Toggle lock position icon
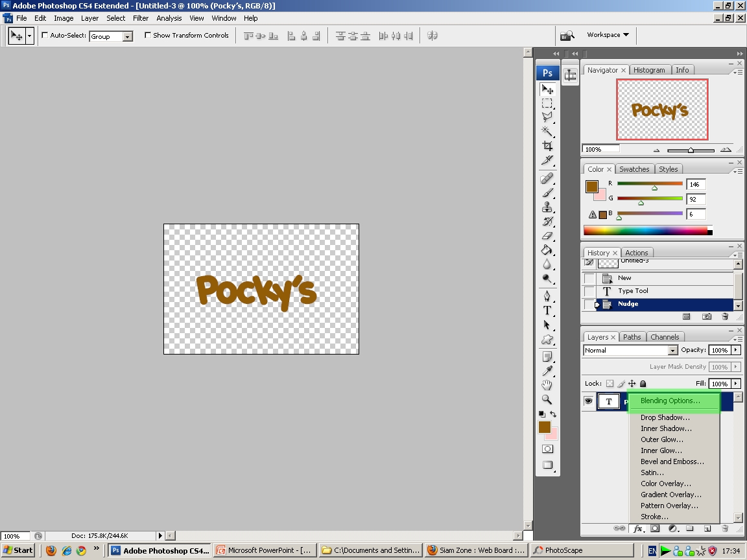The image size is (747, 560). coord(632,383)
